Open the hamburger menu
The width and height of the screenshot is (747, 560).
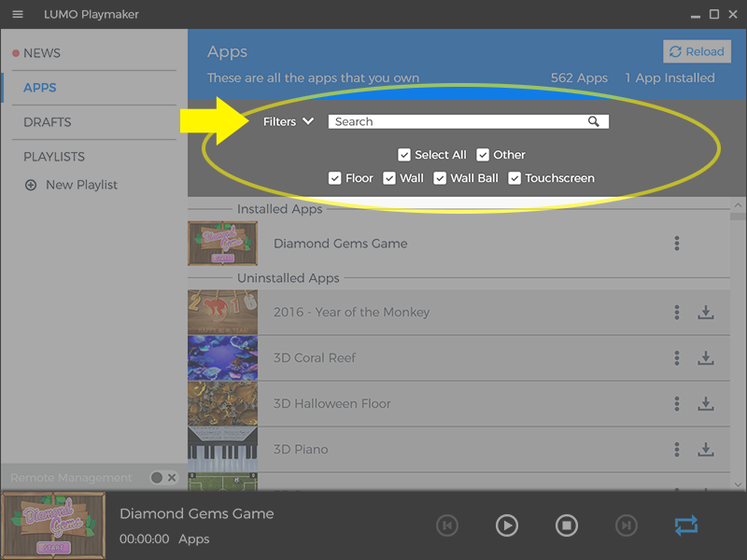click(18, 14)
